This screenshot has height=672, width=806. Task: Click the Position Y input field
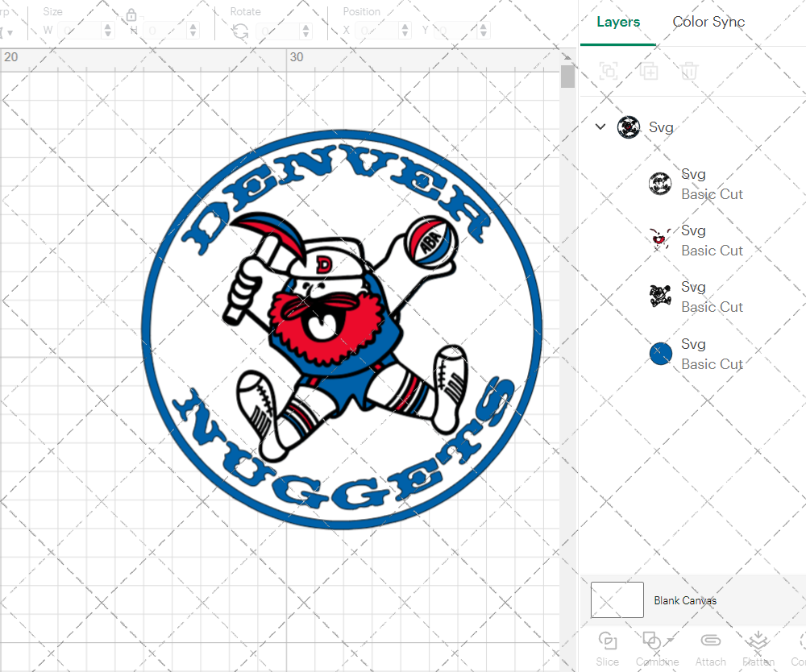456,31
